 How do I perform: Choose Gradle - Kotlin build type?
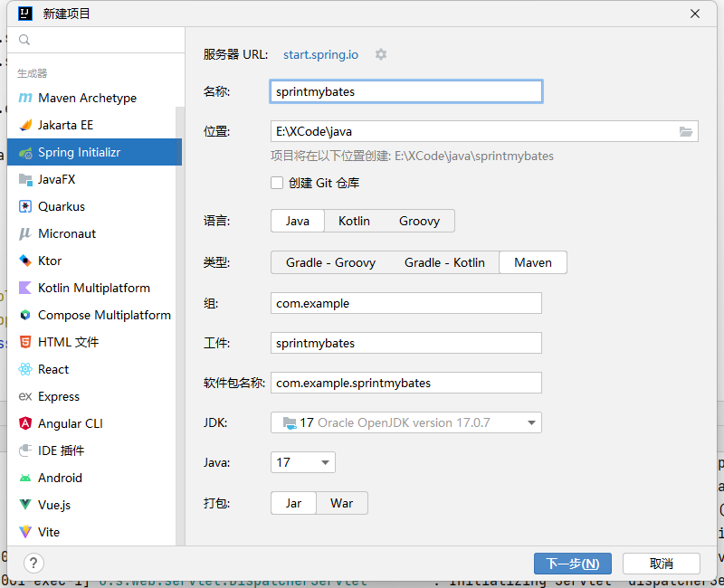[444, 262]
